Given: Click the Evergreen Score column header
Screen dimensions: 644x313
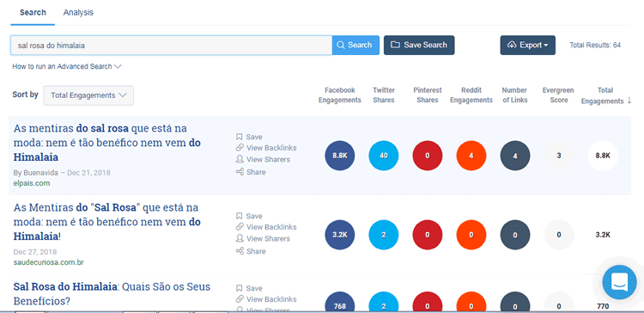Looking at the screenshot, I should pyautogui.click(x=558, y=95).
